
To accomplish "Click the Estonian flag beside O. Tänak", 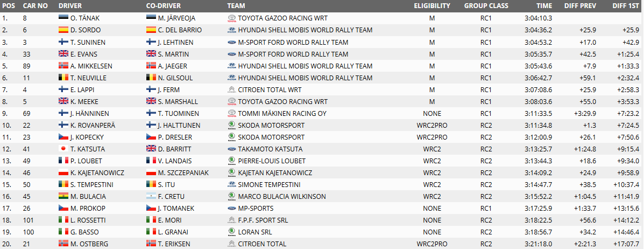I will pyautogui.click(x=62, y=18).
